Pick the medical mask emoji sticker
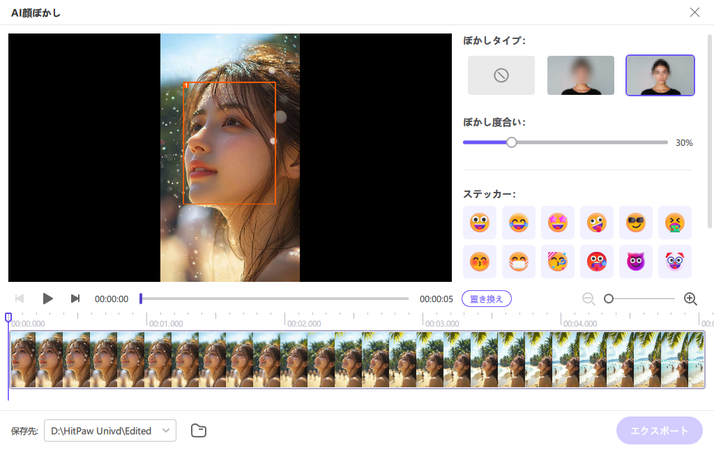Viewport: 714px width, 450px height. click(518, 261)
